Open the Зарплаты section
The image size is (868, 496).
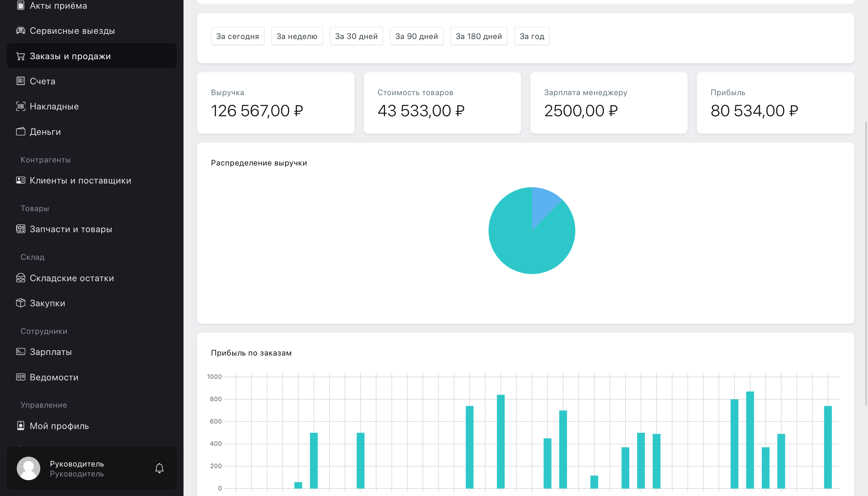click(x=92, y=352)
